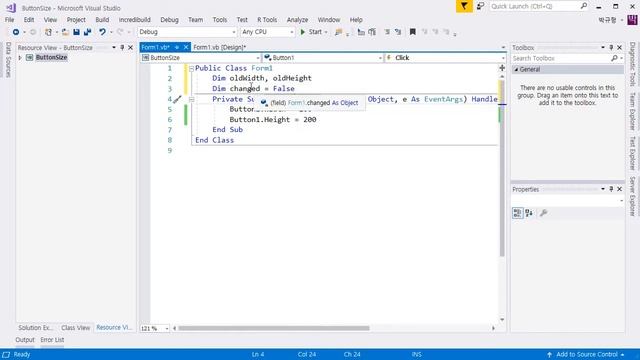Pin the Toolbox panel

[x=611, y=47]
